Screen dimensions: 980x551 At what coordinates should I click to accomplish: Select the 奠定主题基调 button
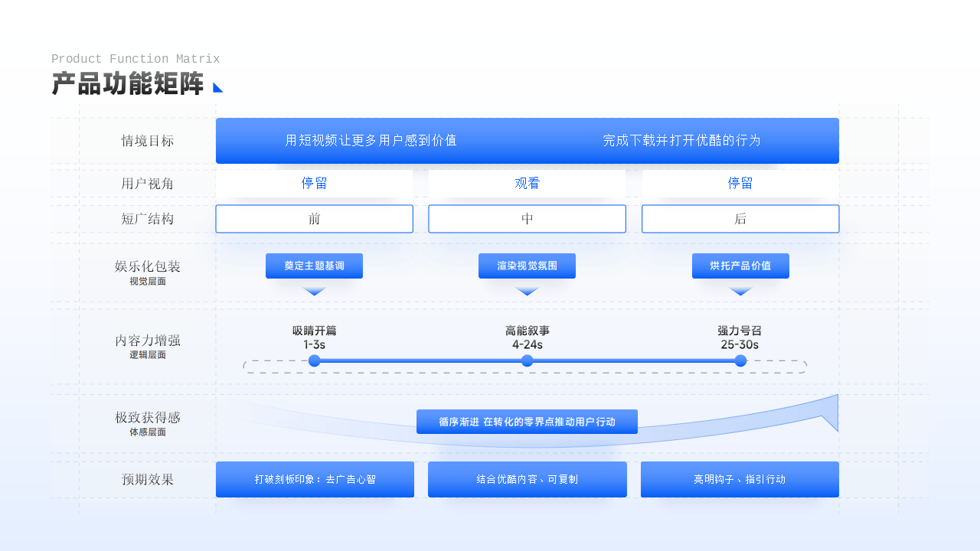coord(314,266)
